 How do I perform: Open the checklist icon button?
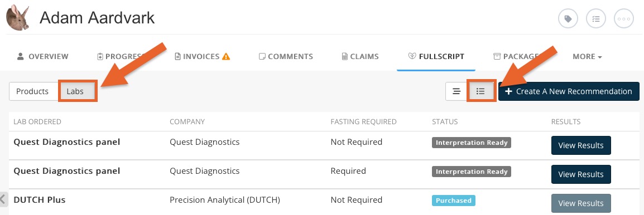coord(596,18)
